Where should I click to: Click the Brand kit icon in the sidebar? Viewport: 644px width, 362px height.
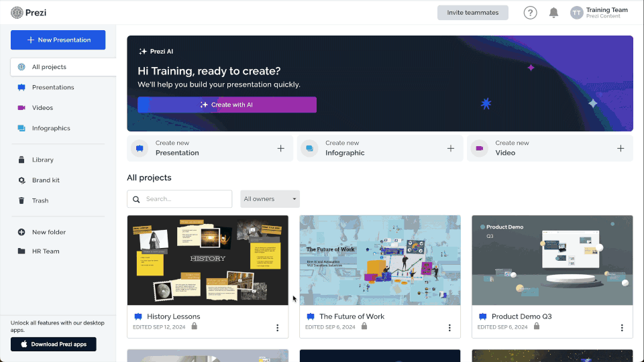coord(21,180)
